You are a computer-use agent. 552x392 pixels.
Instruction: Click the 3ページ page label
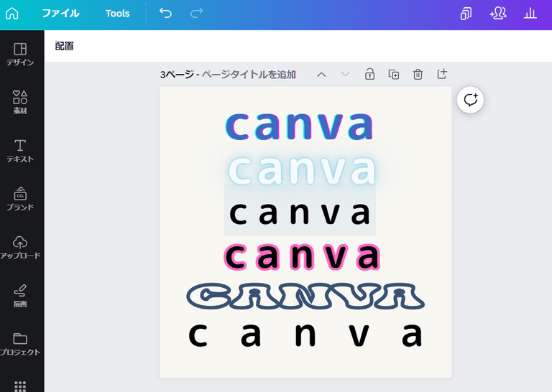click(177, 75)
